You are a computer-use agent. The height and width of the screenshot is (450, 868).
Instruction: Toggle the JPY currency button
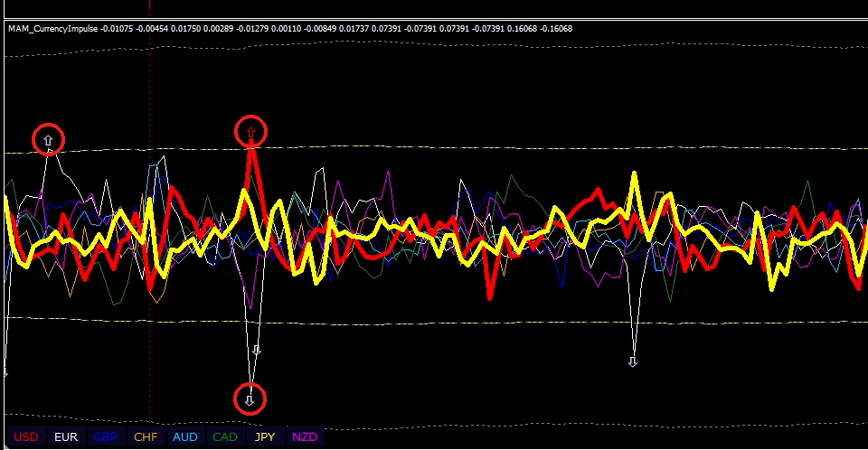[x=265, y=436]
